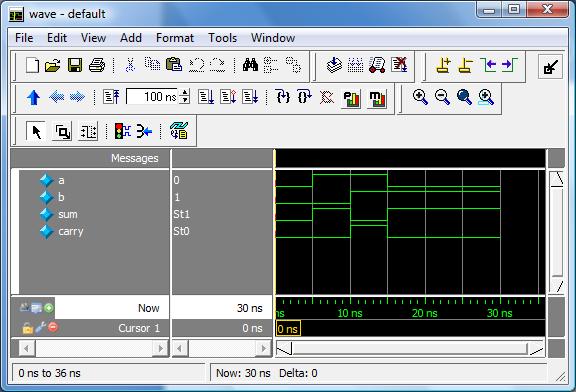Select the carry signal
This screenshot has width=576, height=392.
[x=71, y=231]
